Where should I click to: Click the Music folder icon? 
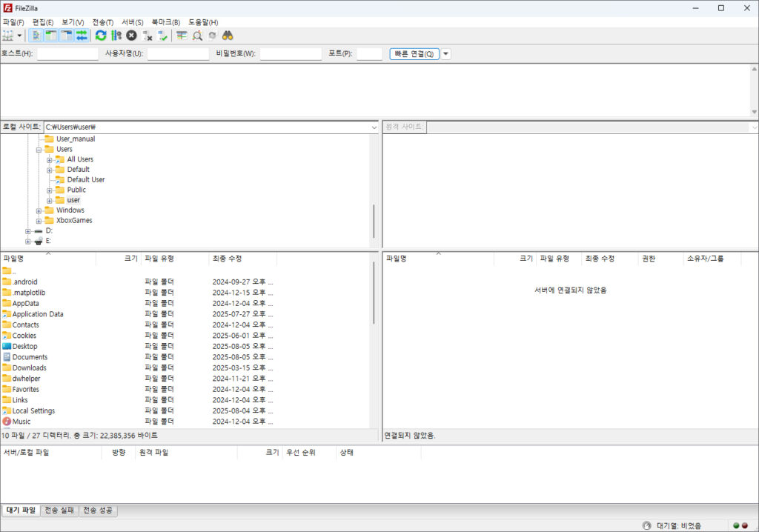tap(7, 422)
